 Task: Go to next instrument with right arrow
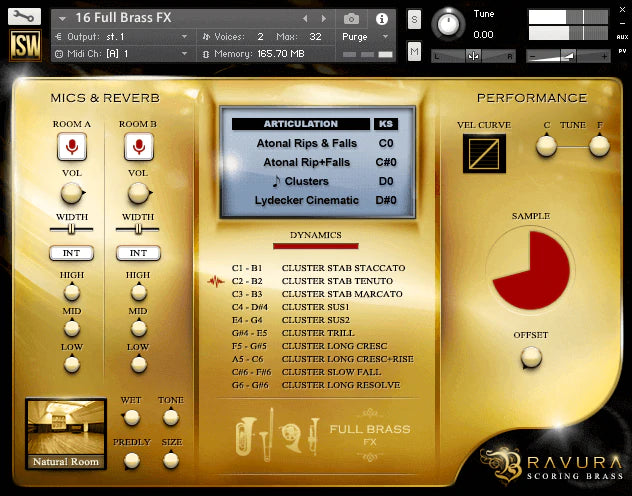click(x=323, y=18)
